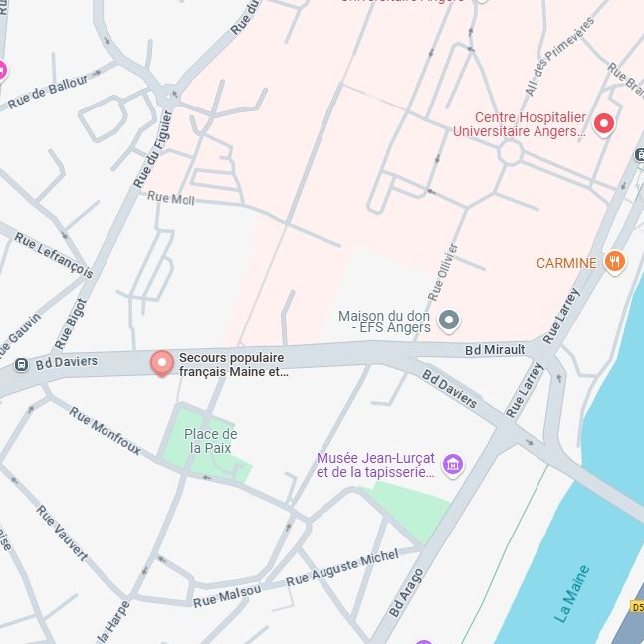Click the Centre Hospitalier Universitaire Angers red pin

tap(604, 124)
